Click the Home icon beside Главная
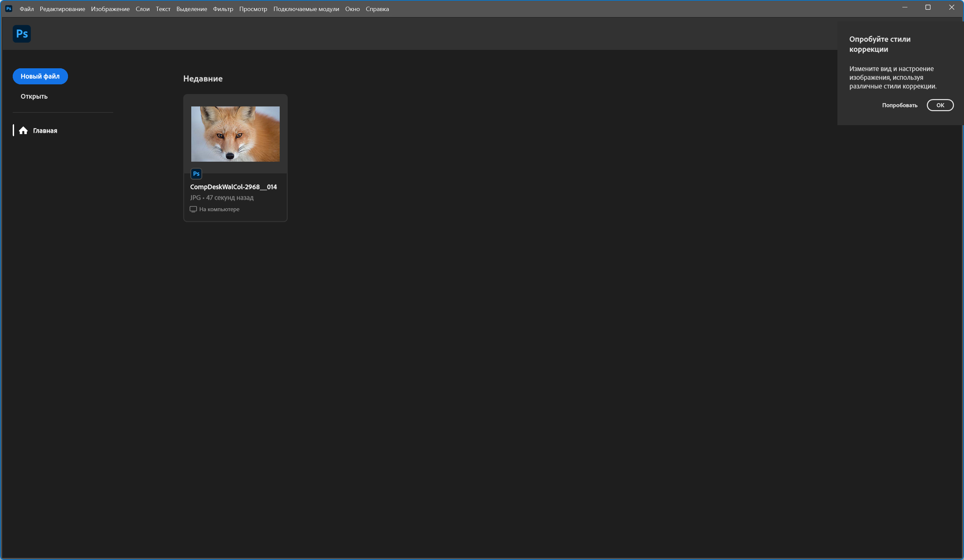 (23, 131)
